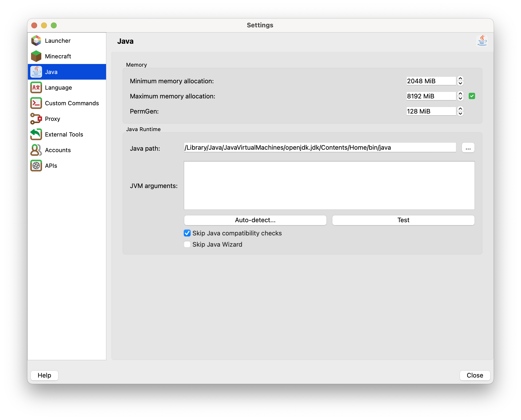Click the External Tools arrow icon
Screen dimensions: 521x420
pyautogui.click(x=36, y=134)
